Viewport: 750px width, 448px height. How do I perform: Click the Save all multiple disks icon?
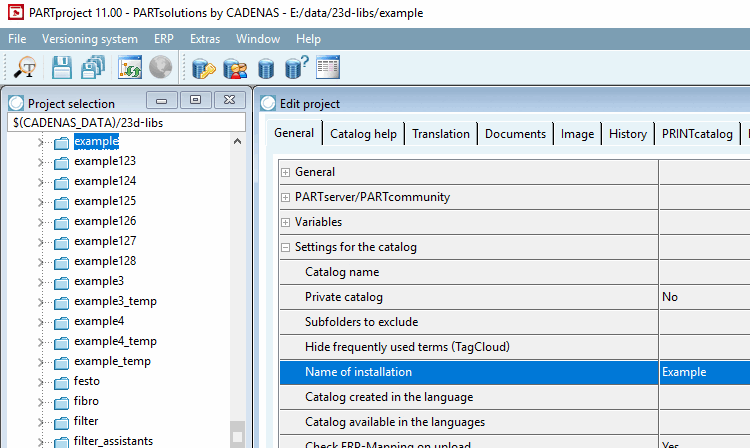[x=93, y=67]
